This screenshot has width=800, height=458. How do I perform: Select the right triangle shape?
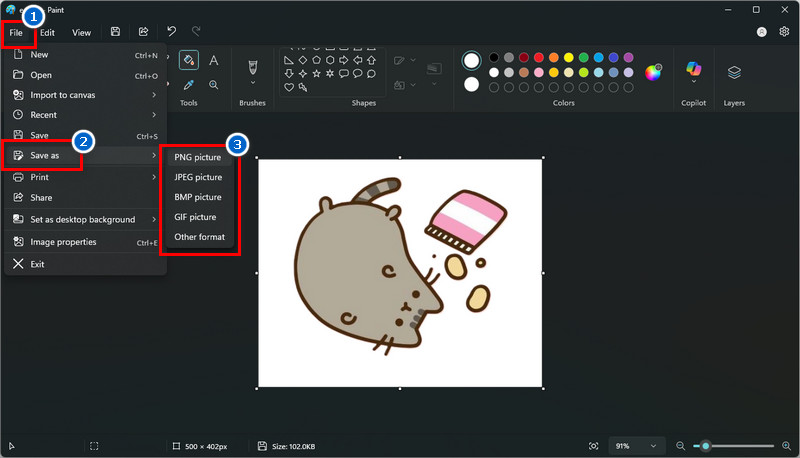click(289, 60)
